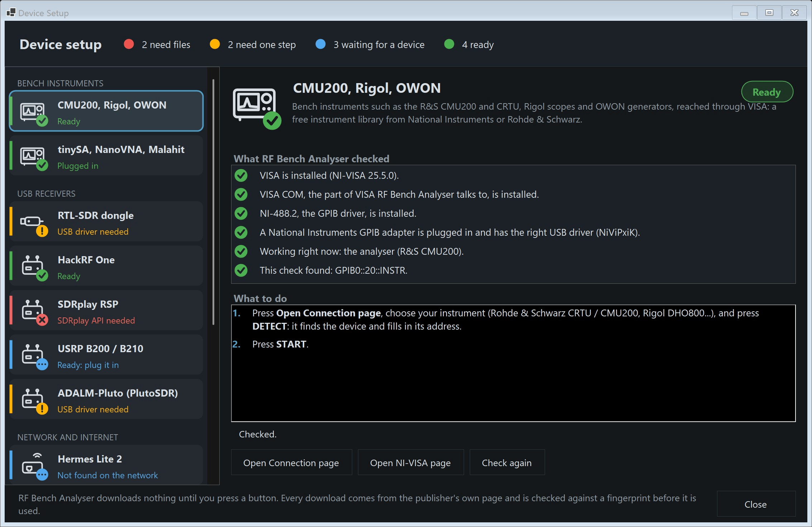Image resolution: width=812 pixels, height=527 pixels.
Task: Click the 'This check found: GPIB0::20::INSTR.' text
Action: [x=334, y=270]
